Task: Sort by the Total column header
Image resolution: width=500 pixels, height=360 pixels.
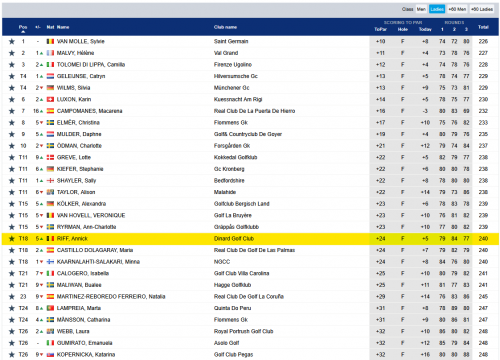Action: pos(483,27)
